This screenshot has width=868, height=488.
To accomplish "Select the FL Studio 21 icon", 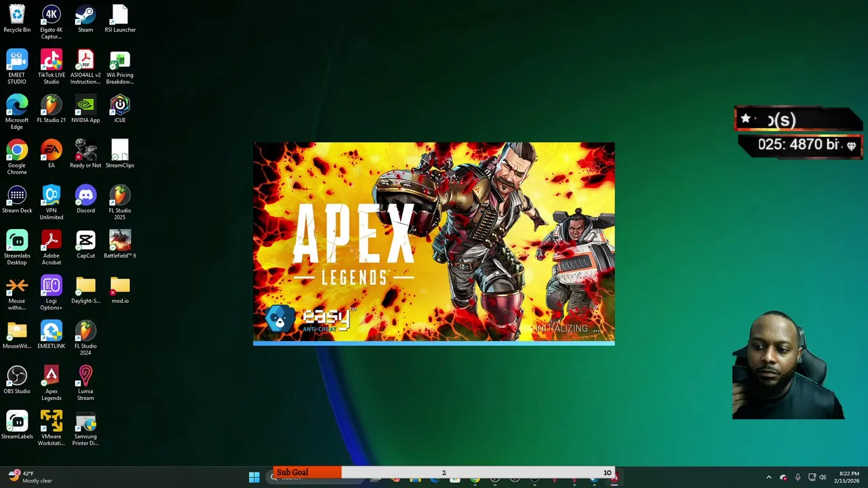I will click(51, 109).
